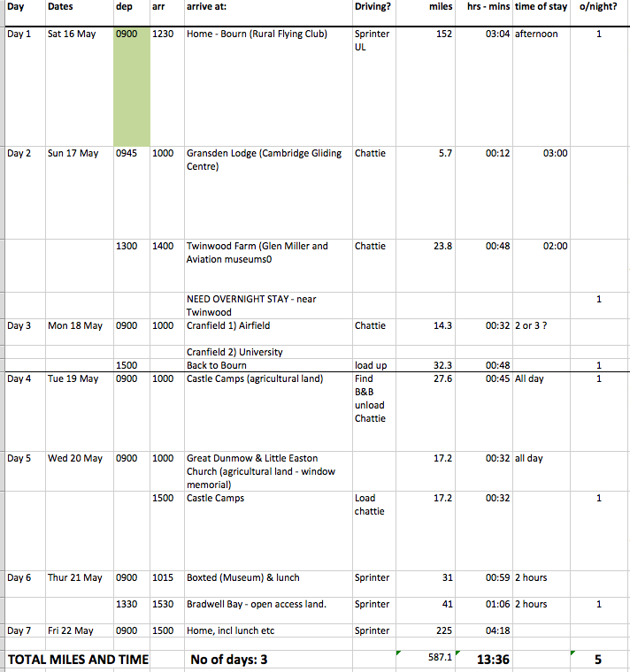Click the 'Driving?' column header cell
Screen dimensions: 630x672
tap(373, 7)
